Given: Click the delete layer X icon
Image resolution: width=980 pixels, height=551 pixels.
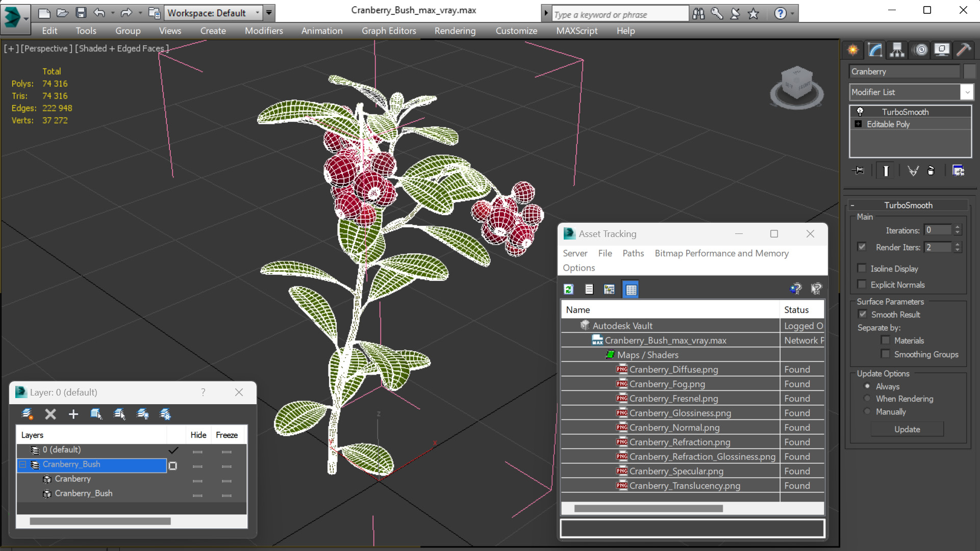Looking at the screenshot, I should coord(50,414).
